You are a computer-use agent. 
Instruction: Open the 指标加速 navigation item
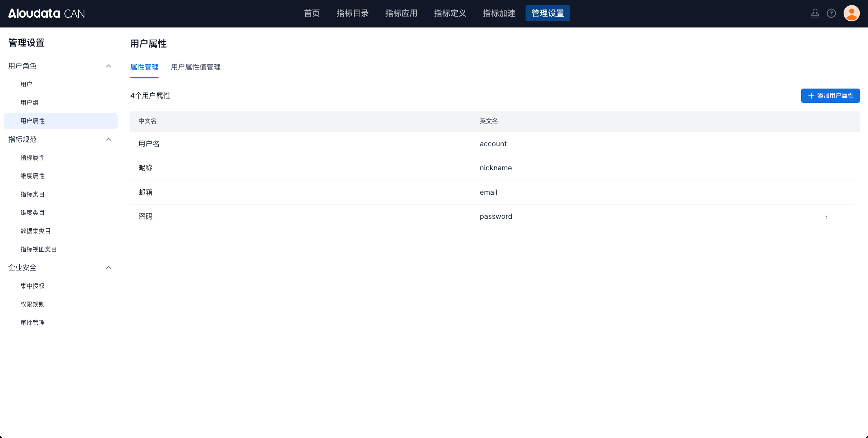pos(499,13)
